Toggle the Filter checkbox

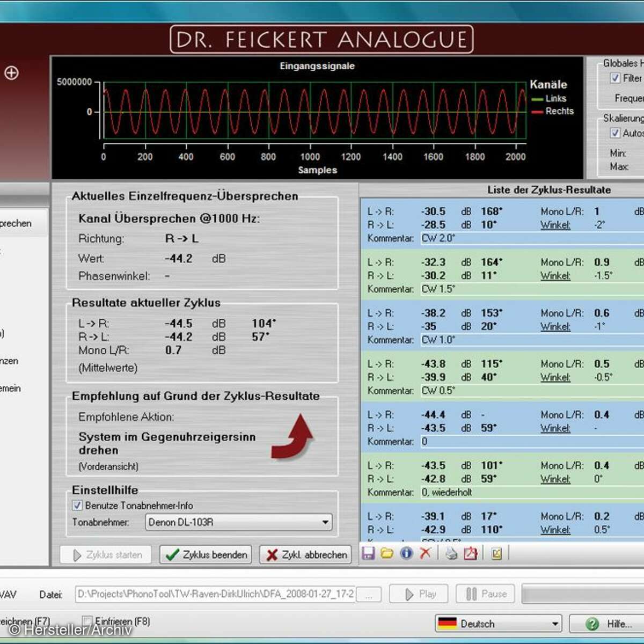615,78
